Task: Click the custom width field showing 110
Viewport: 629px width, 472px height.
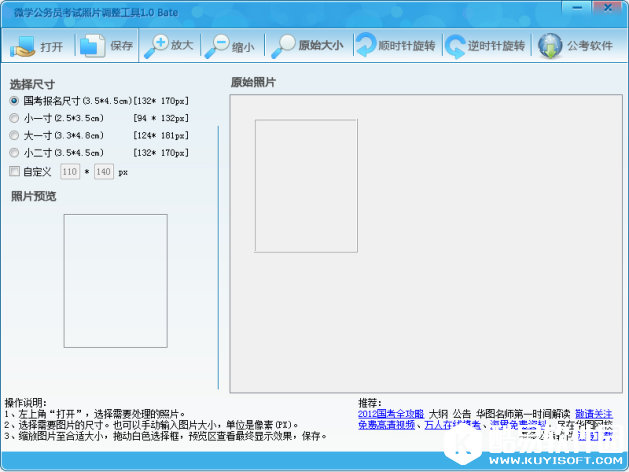Action: pos(70,172)
